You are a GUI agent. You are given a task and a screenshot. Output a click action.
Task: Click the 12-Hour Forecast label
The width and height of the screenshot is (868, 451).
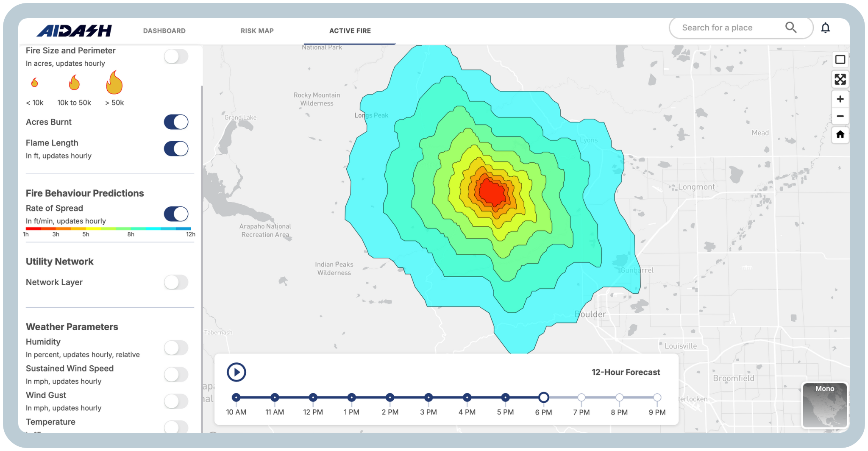[626, 372]
